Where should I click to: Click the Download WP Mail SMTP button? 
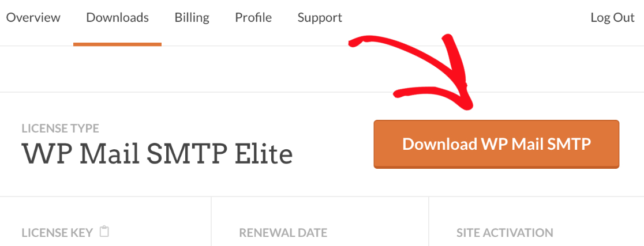coord(496,145)
